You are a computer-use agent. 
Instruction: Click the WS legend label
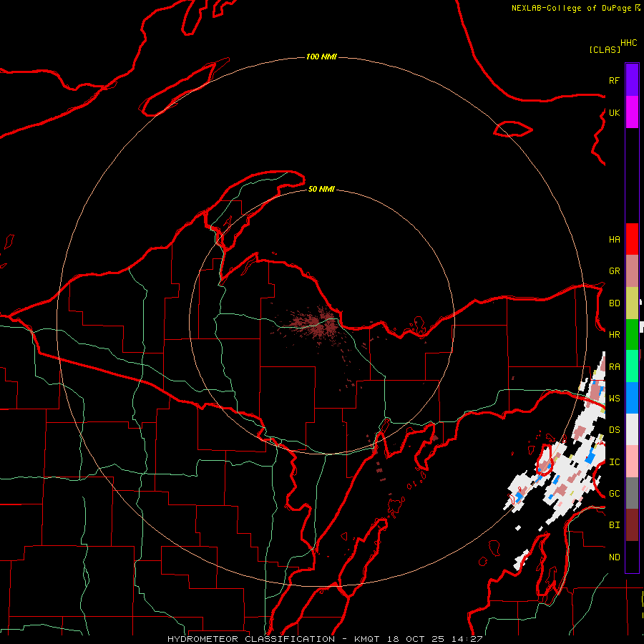[614, 398]
